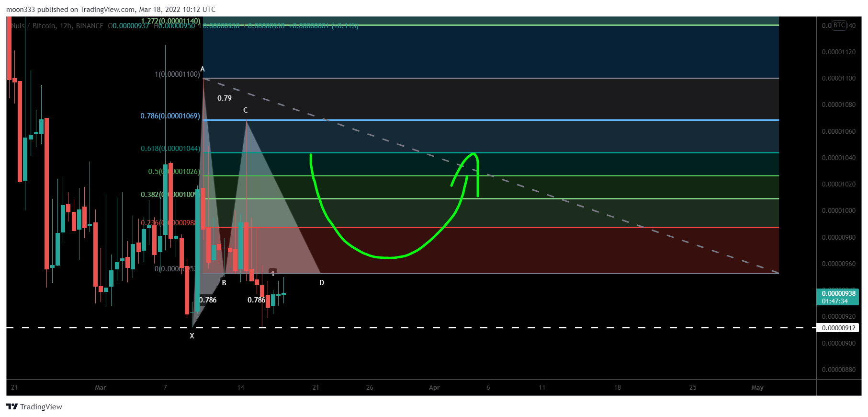This screenshot has height=417, width=868.
Task: Click the price axis value 0.00001040
Action: coord(838,158)
